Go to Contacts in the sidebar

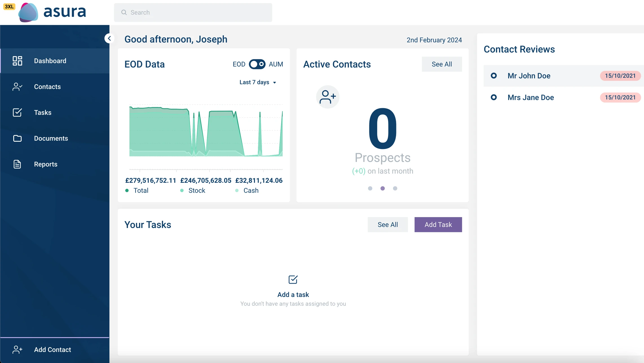point(55,87)
